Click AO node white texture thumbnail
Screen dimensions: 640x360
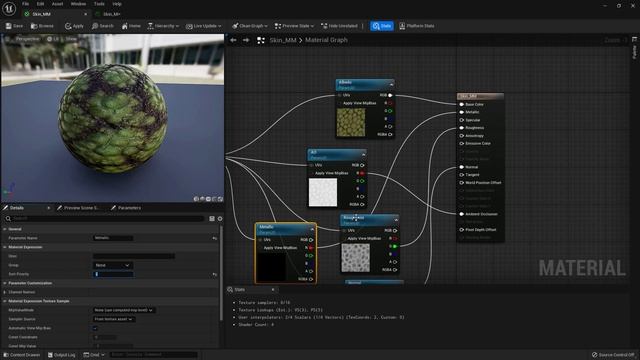coord(323,192)
